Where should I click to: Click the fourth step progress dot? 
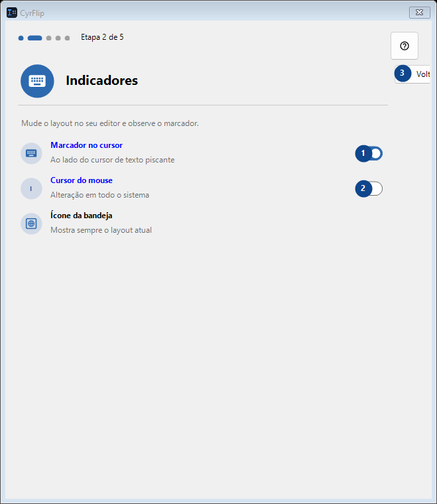coord(58,38)
